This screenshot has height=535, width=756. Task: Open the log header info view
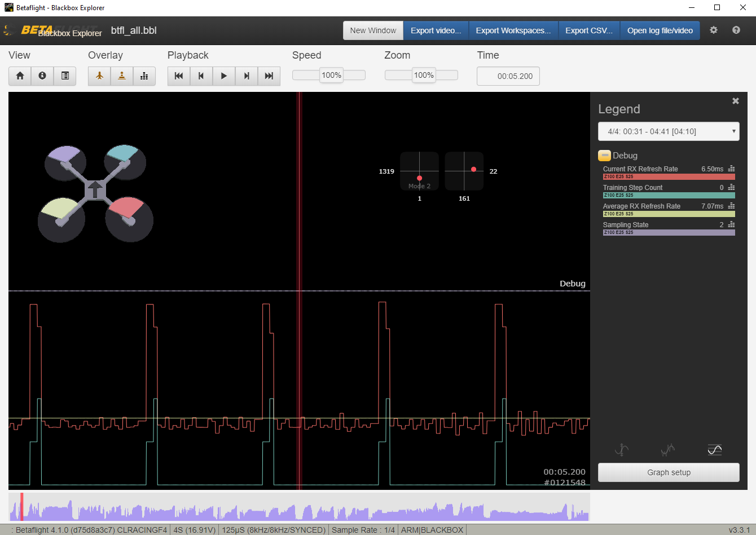[42, 76]
